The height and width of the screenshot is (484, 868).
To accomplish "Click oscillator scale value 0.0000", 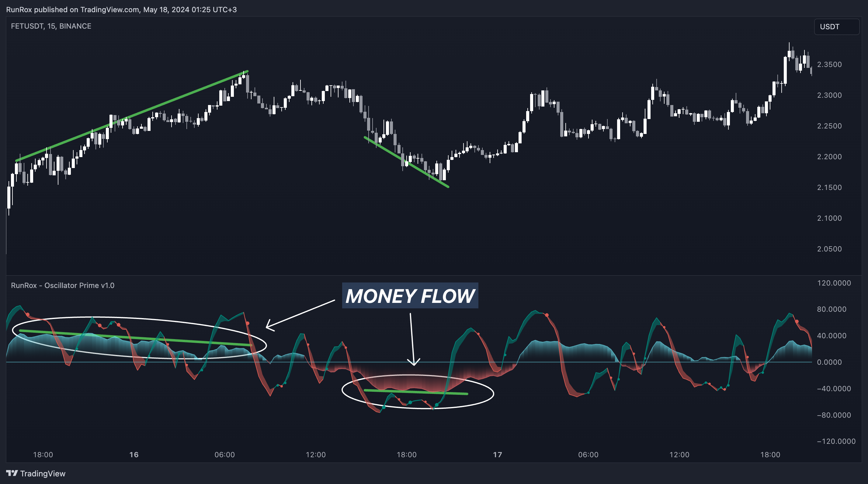I will [829, 362].
